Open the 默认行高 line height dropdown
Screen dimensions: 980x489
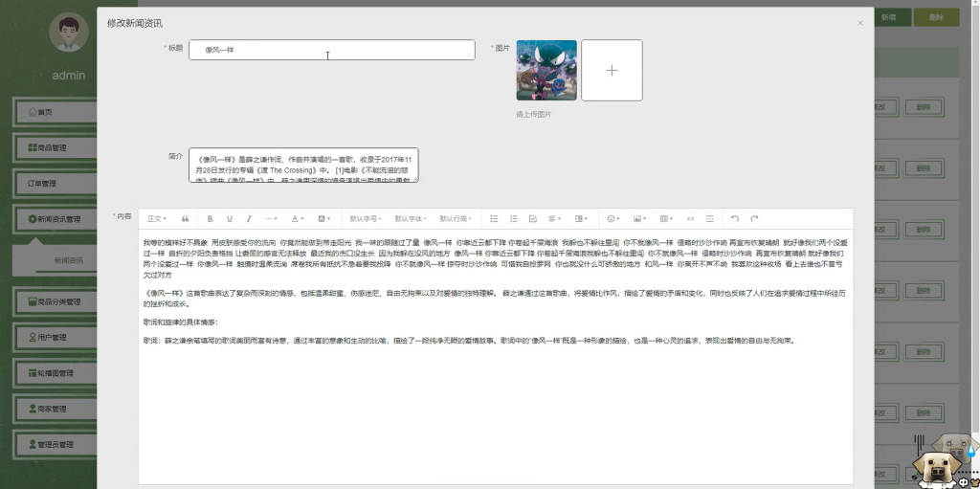pyautogui.click(x=455, y=219)
